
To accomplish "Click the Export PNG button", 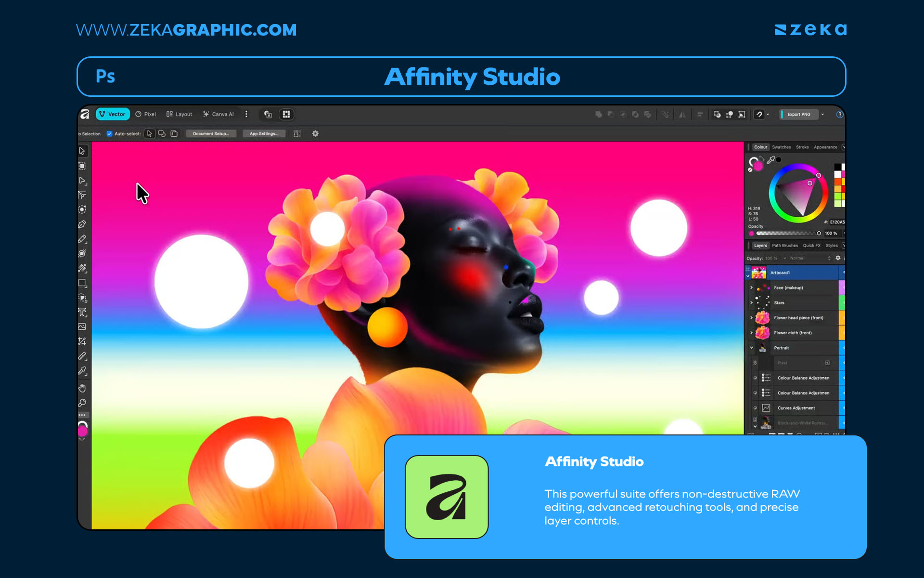I will coord(799,114).
